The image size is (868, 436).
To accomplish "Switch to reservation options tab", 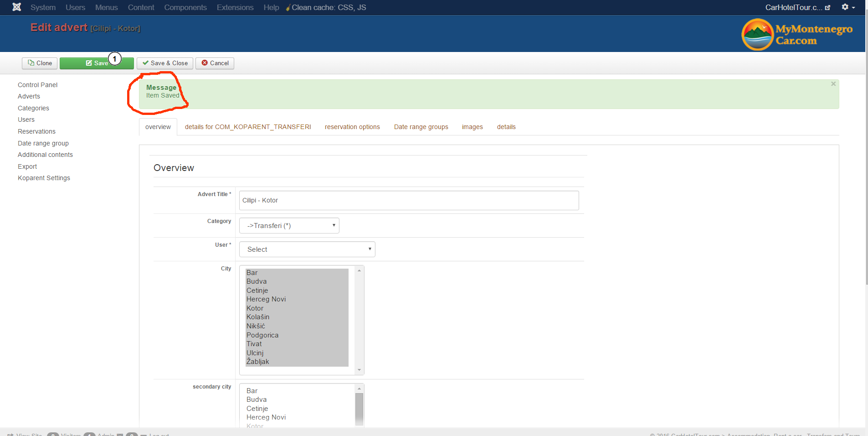I will [x=352, y=127].
